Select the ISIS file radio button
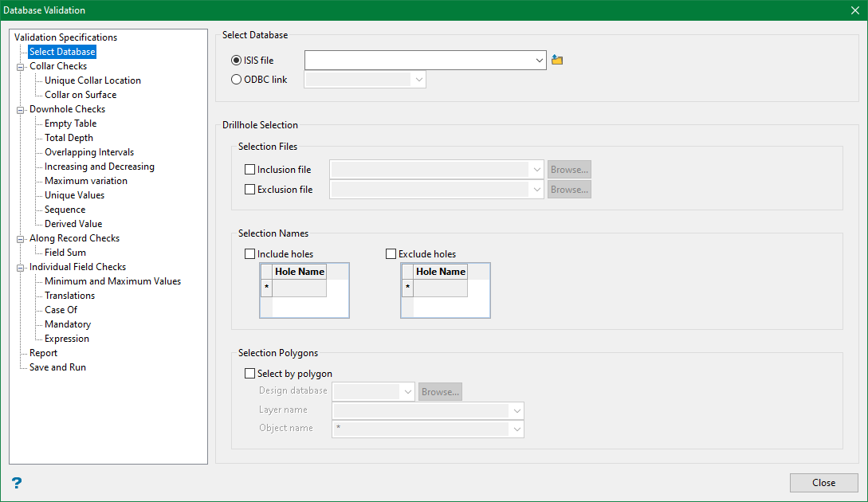The image size is (868, 502). pyautogui.click(x=236, y=60)
